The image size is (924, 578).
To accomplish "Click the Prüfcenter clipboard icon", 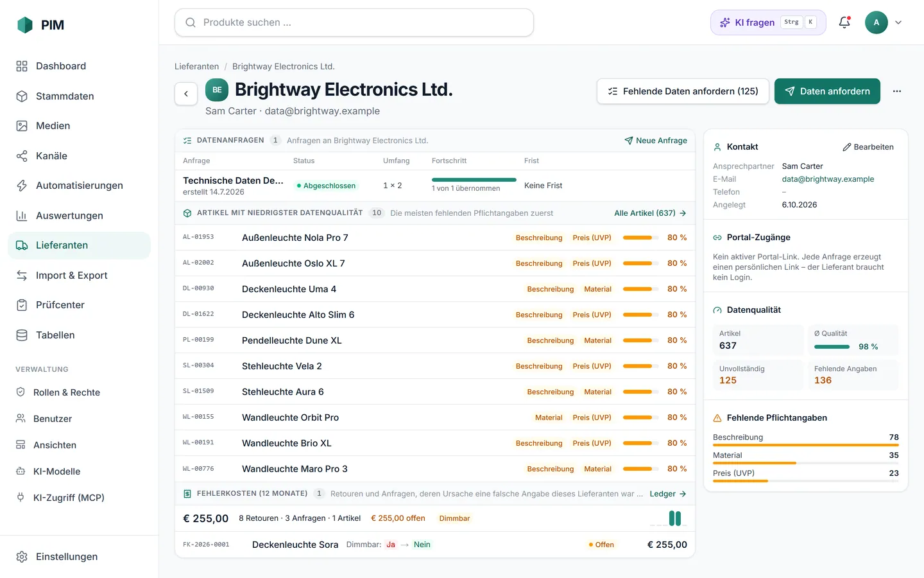I will 22,305.
